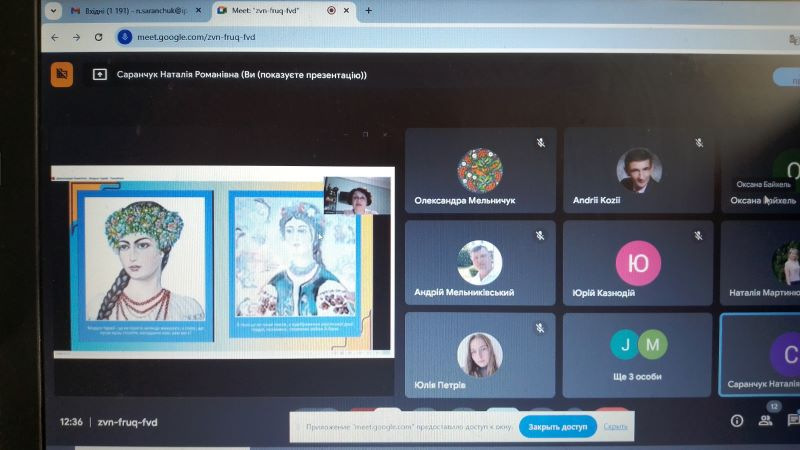This screenshot has height=450, width=800.
Task: Click the orange camera-off indicator icon
Action: [62, 74]
